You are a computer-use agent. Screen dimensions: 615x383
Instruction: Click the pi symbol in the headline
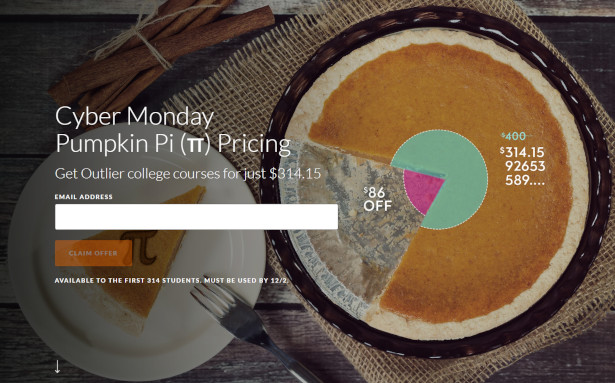click(195, 144)
